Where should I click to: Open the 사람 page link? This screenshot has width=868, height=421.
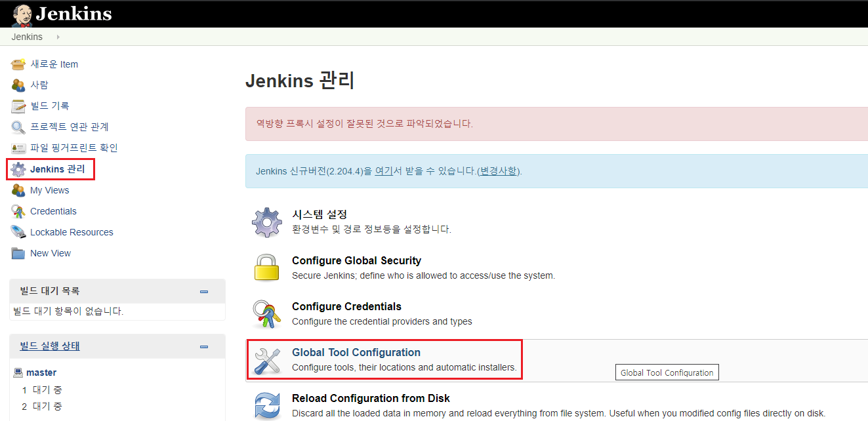click(x=39, y=85)
